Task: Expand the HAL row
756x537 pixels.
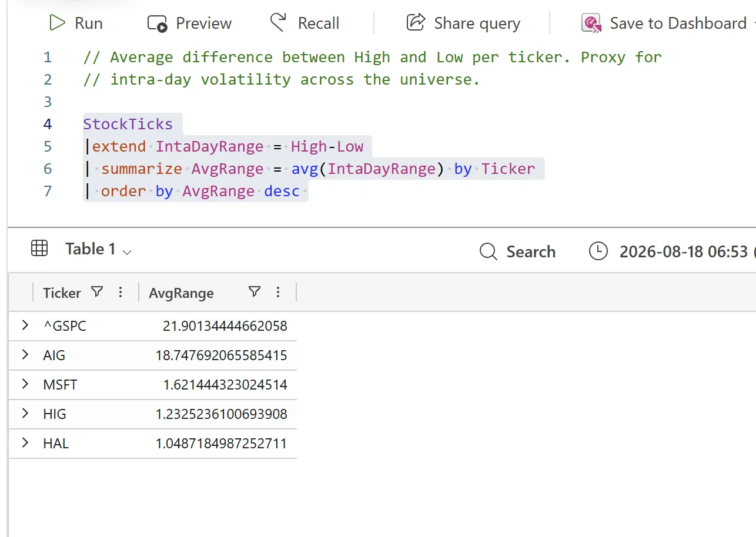Action: click(x=25, y=443)
